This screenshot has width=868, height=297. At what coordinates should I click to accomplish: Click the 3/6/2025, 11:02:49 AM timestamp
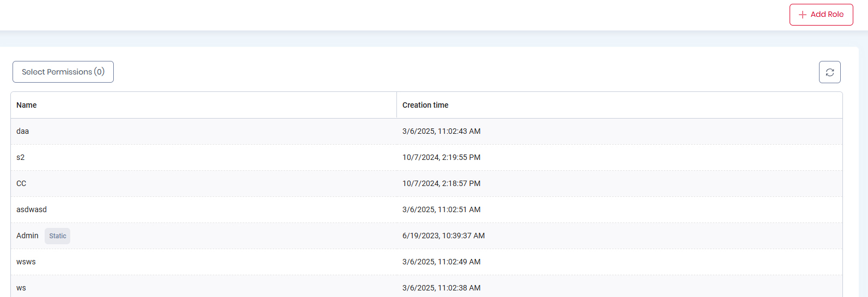point(442,262)
